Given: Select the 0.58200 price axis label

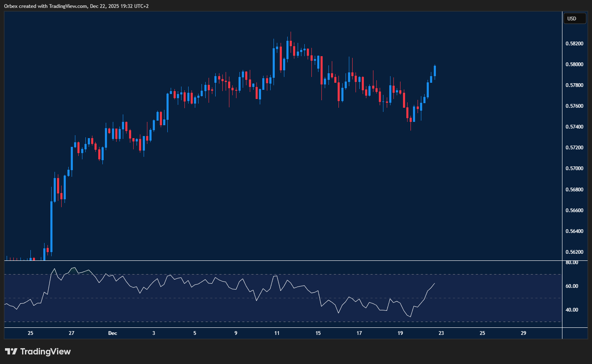Looking at the screenshot, I should pos(574,44).
